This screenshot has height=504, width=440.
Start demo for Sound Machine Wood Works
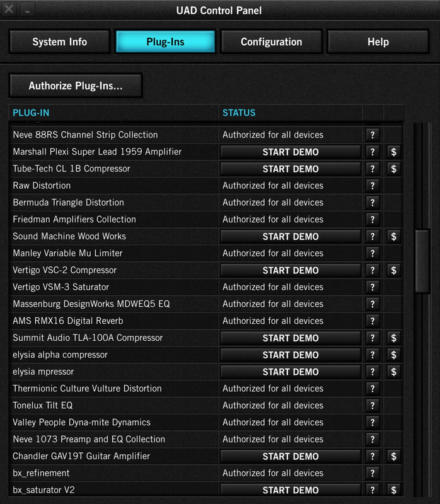pyautogui.click(x=291, y=236)
